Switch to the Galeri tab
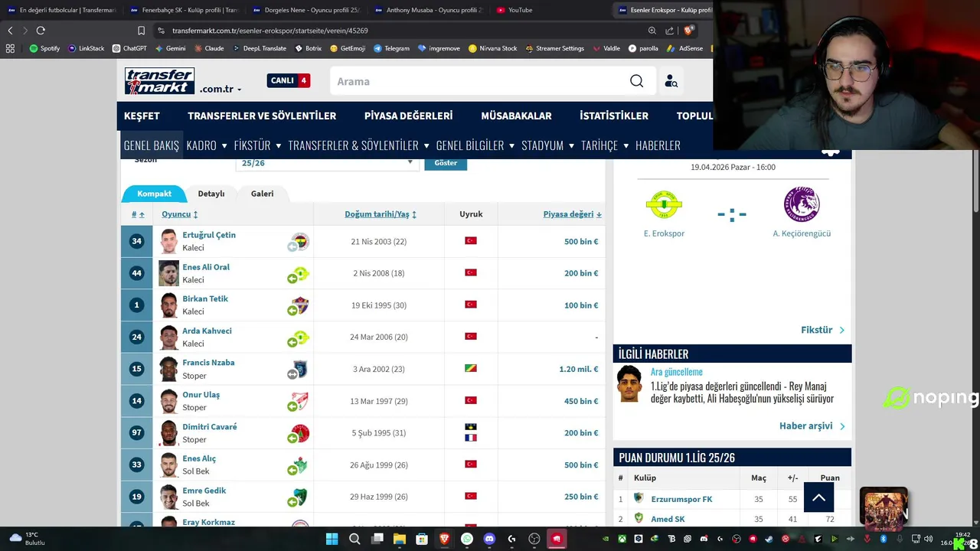This screenshot has width=980, height=551. tap(262, 194)
